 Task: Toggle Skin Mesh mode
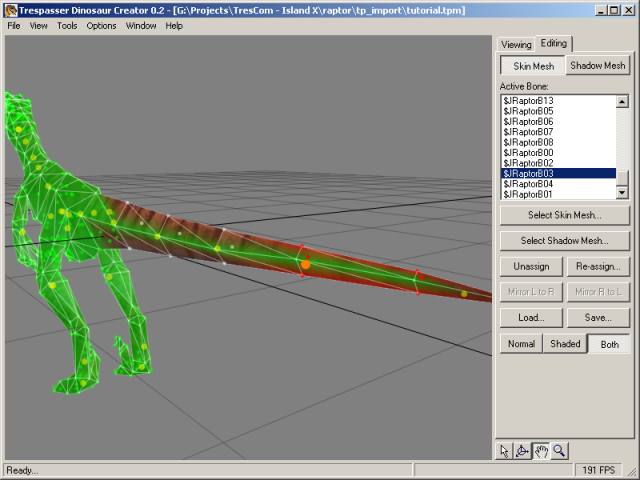click(532, 66)
